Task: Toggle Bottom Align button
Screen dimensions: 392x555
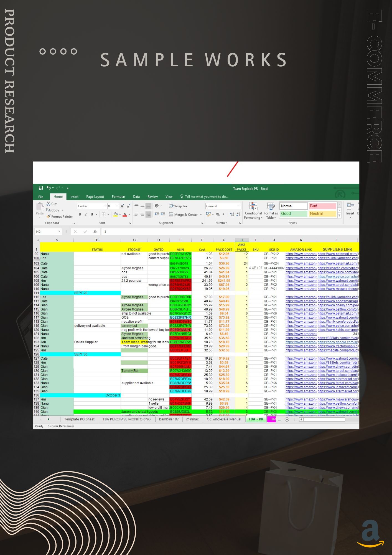Action: pyautogui.click(x=149, y=206)
